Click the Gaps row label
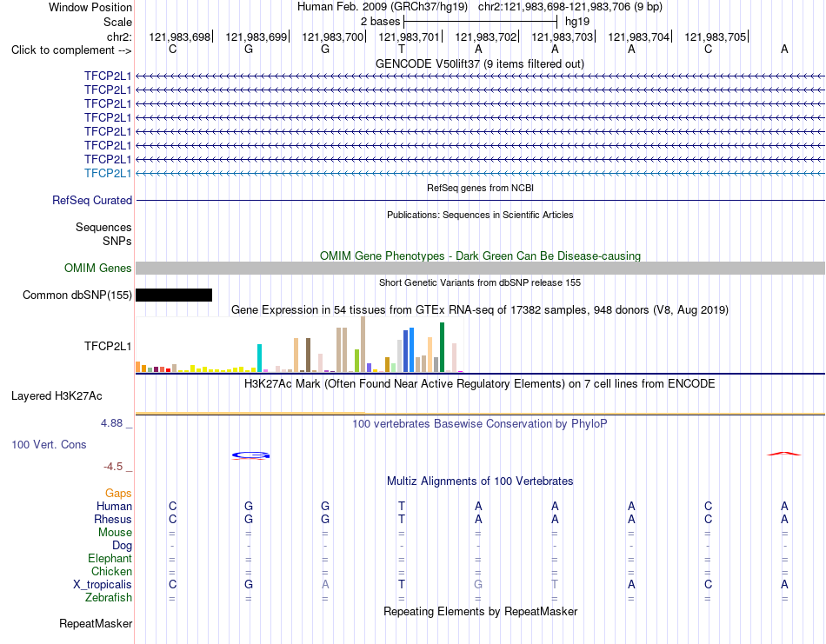 coord(118,494)
